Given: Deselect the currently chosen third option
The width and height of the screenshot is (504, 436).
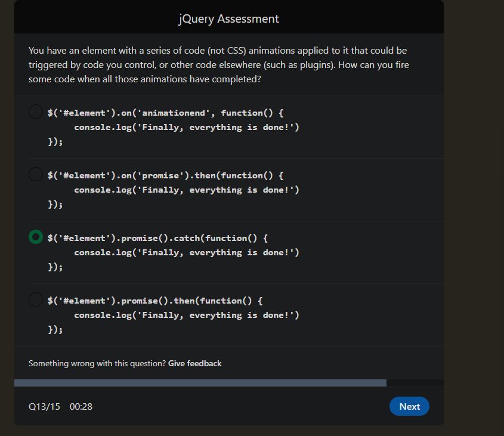Looking at the screenshot, I should tap(35, 237).
